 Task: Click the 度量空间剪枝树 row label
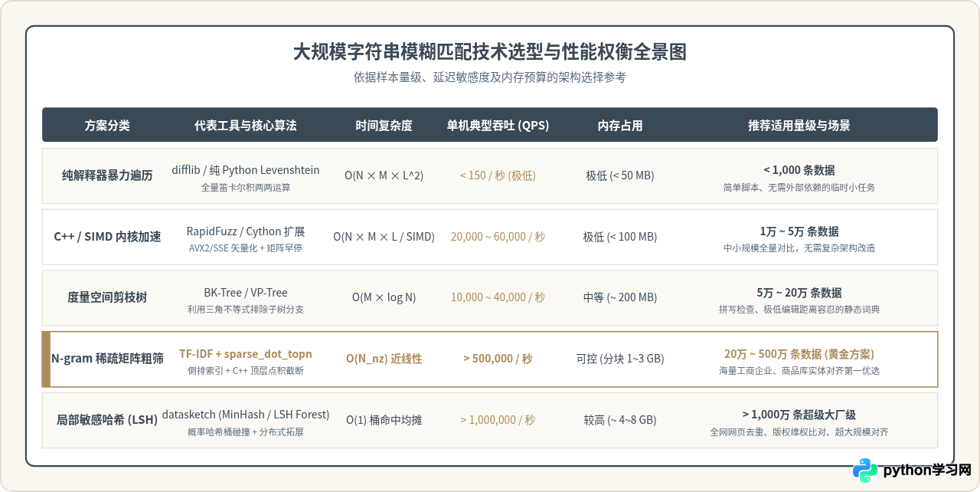pos(107,298)
